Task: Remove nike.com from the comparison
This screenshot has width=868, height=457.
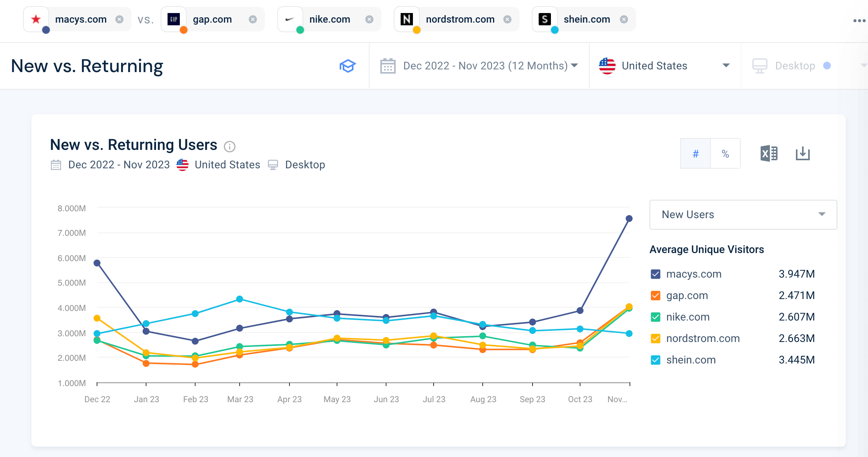Action: tap(369, 19)
